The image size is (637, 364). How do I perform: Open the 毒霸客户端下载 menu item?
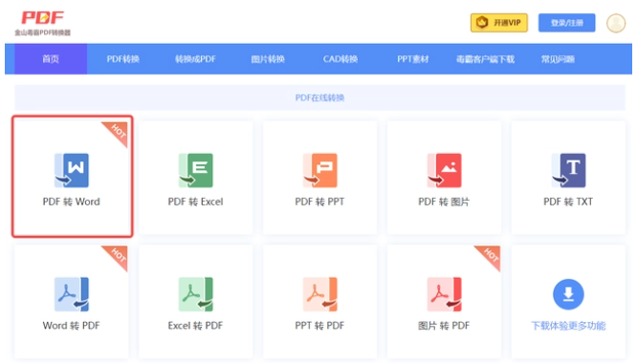pos(486,59)
